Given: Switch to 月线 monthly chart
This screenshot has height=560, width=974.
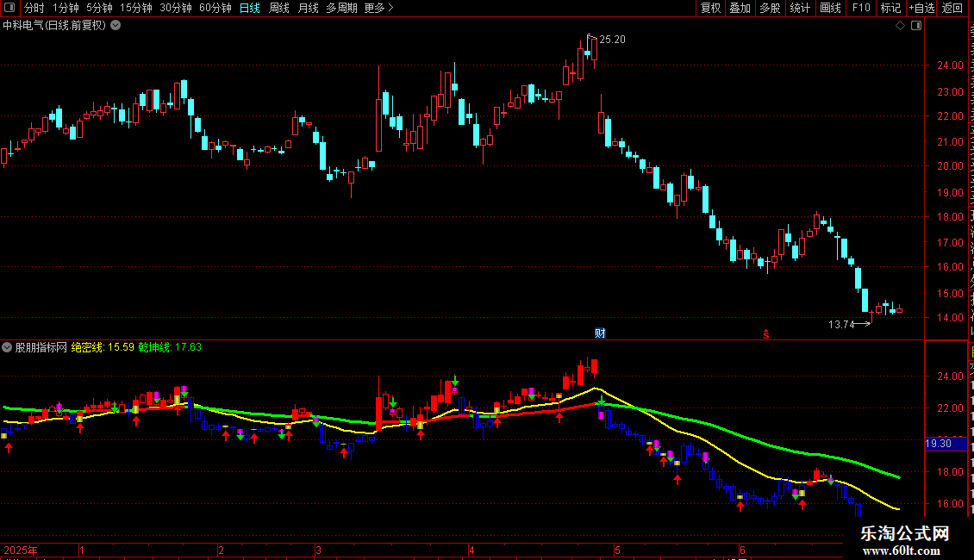Looking at the screenshot, I should click(308, 8).
